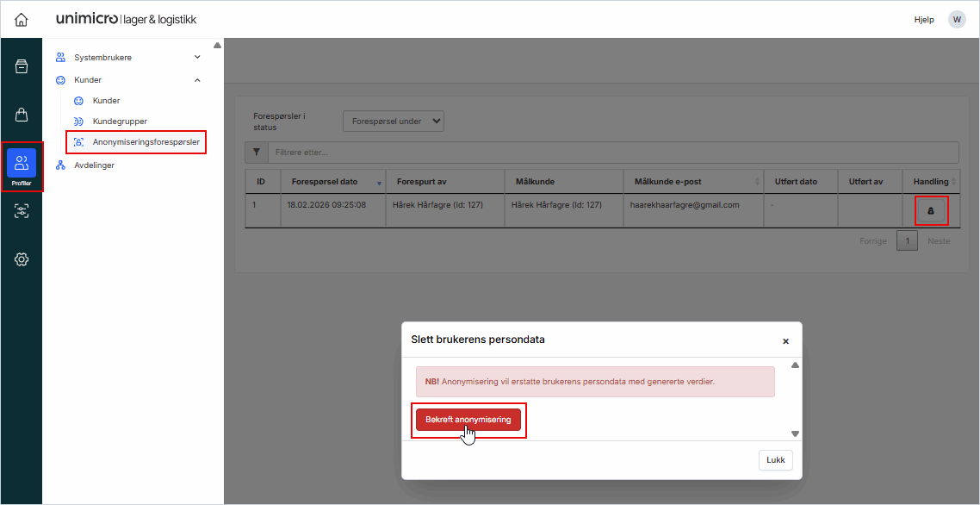Dismiss the dialog with Lukk
Viewport: 980px width, 505px height.
775,459
